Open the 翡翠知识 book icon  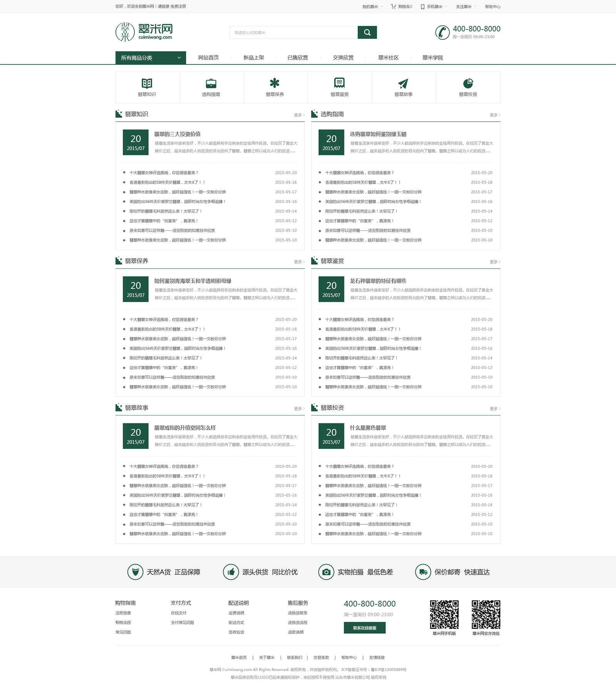(147, 83)
